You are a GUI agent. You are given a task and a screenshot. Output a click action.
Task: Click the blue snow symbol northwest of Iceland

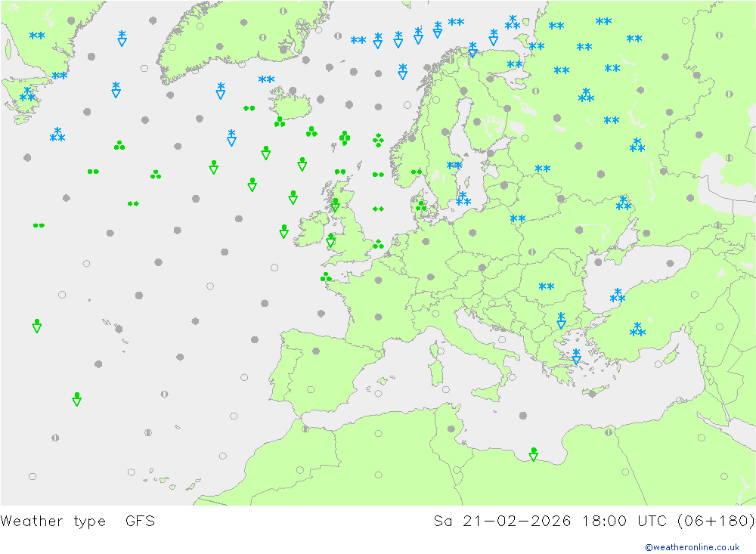pos(266,79)
